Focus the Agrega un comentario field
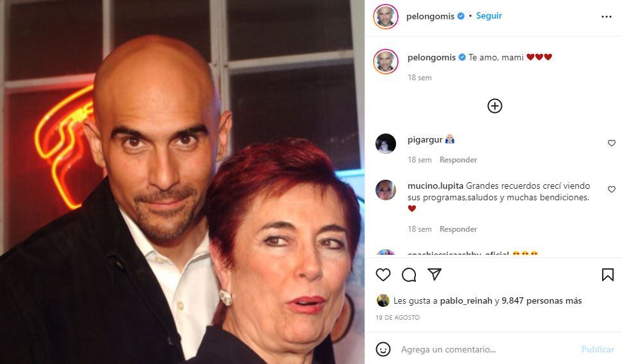The image size is (622, 364). click(x=488, y=349)
